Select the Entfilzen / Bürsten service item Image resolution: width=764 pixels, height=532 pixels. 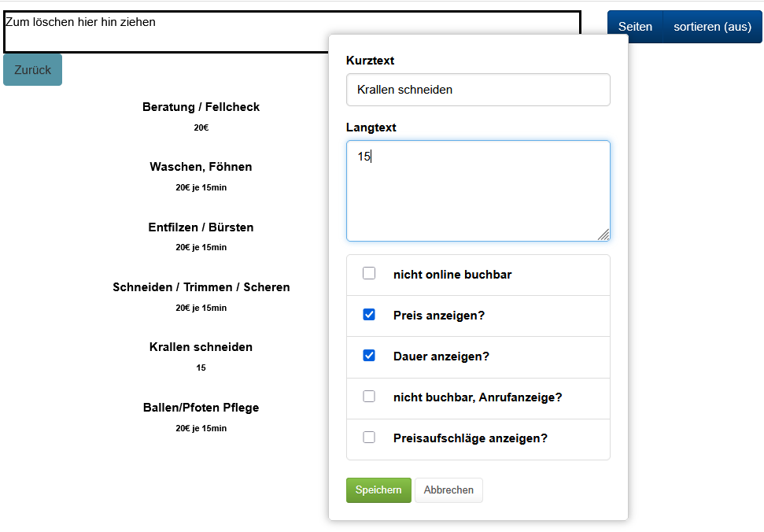(201, 227)
